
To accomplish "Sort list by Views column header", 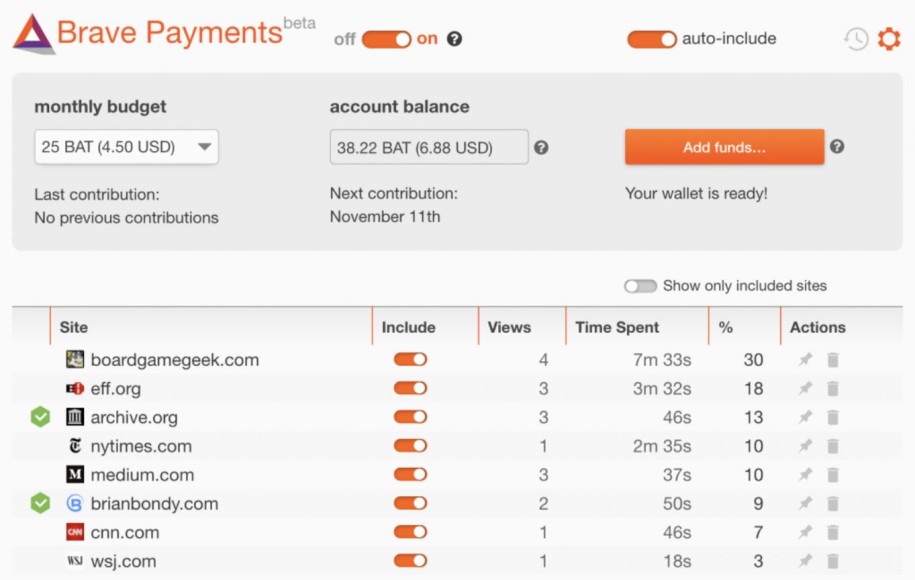I will 509,327.
